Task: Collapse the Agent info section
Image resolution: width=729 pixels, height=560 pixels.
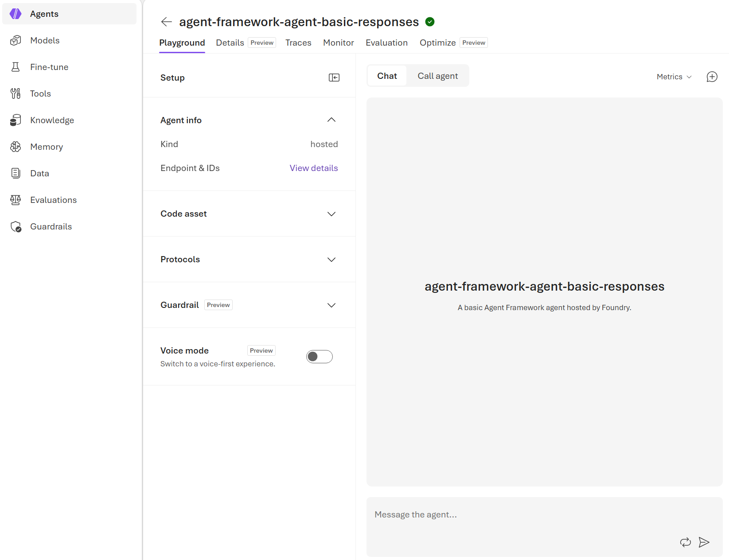Action: [331, 120]
